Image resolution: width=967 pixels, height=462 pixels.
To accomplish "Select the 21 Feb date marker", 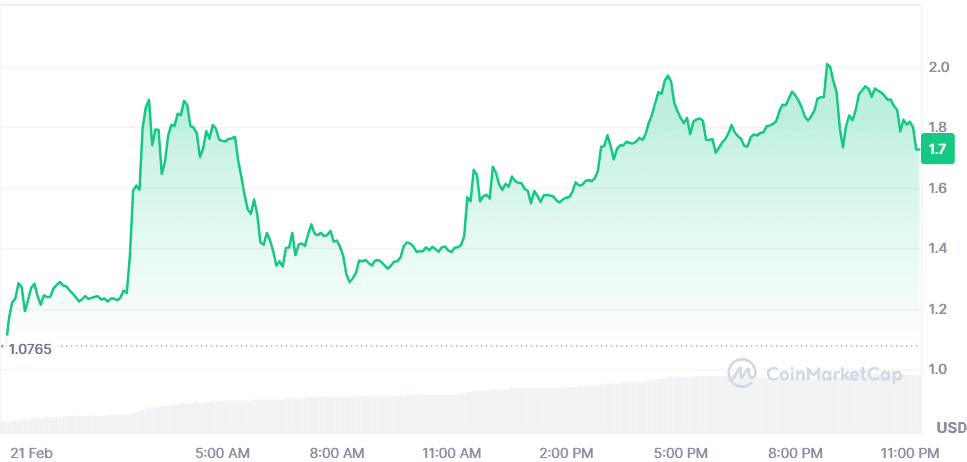I will [x=30, y=453].
